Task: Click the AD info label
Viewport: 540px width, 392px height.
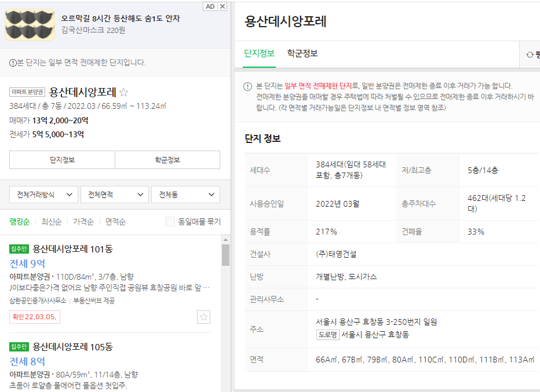Action: [210, 6]
